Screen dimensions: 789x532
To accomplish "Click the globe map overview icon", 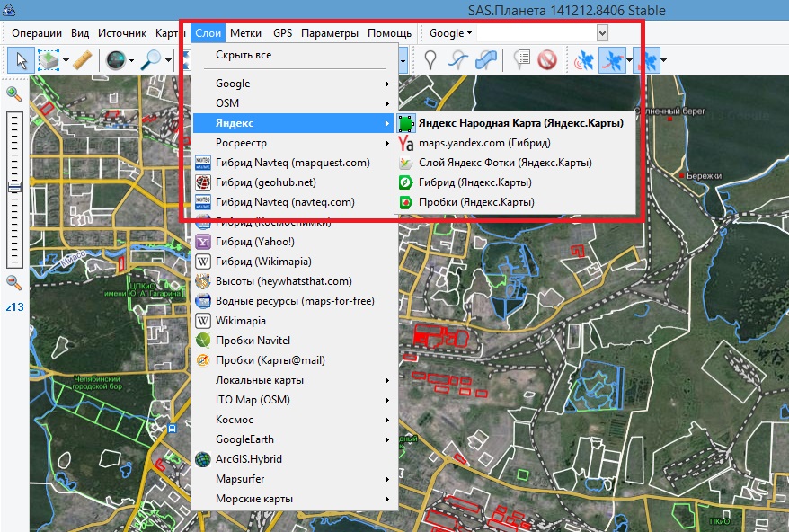I will coord(116,60).
